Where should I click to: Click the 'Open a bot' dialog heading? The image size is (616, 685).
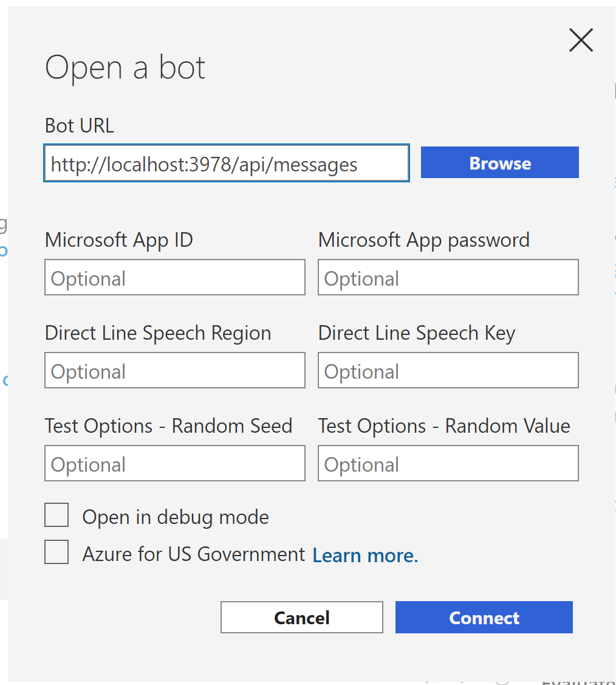(125, 68)
